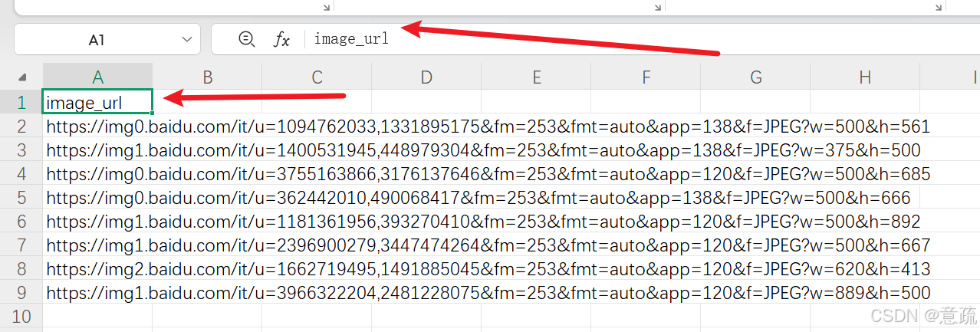980x332 pixels.
Task: Select row 1 header
Action: coord(21,102)
